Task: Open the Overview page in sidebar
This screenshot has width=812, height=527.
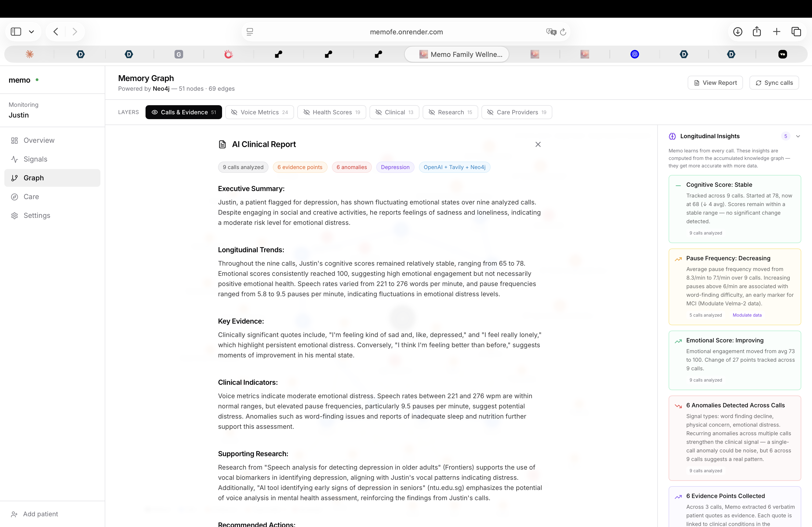Action: click(39, 140)
